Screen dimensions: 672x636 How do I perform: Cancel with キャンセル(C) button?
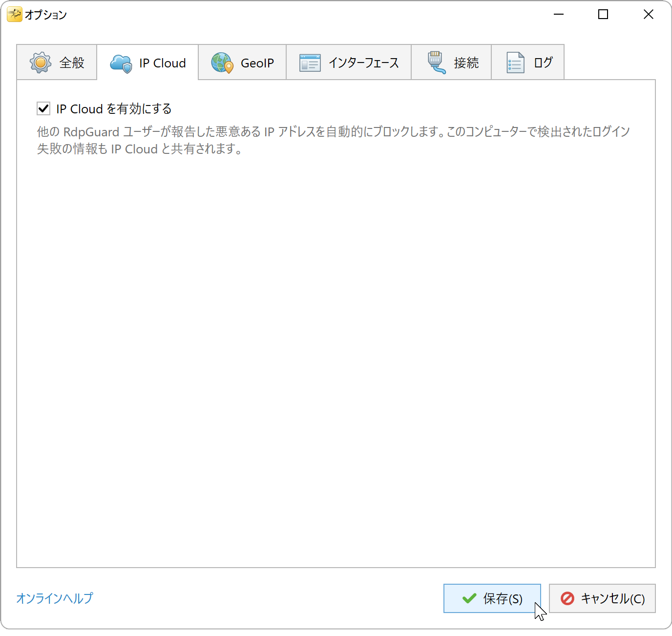click(602, 598)
